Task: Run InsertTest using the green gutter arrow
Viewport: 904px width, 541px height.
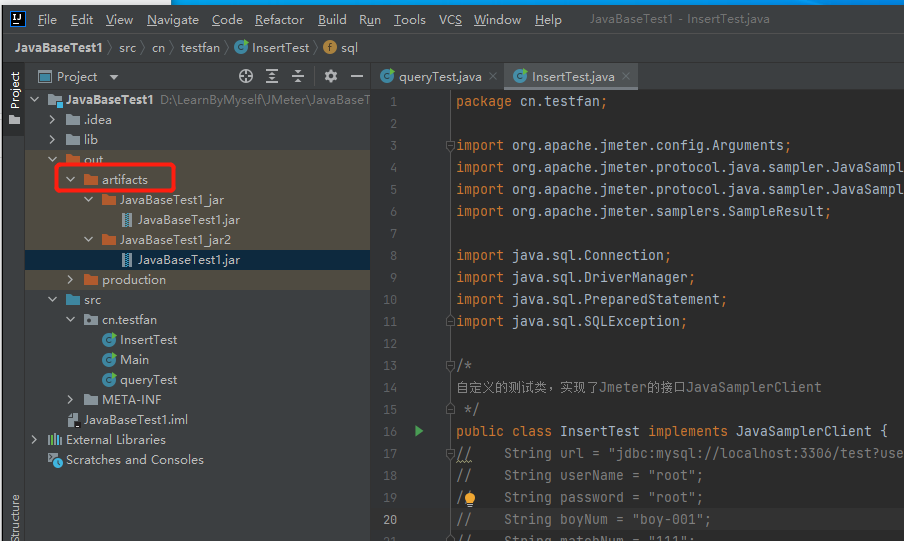Action: pos(419,431)
